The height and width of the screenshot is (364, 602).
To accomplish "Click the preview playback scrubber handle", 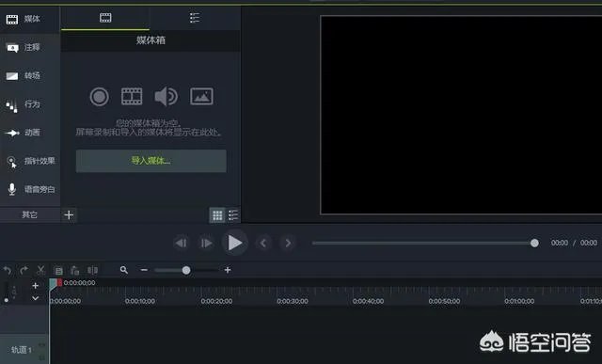I will click(534, 243).
